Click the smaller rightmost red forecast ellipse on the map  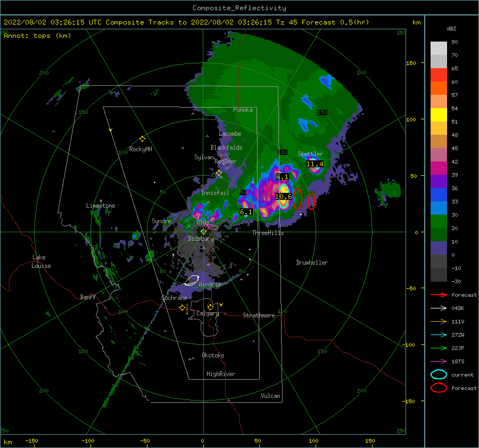[311, 201]
